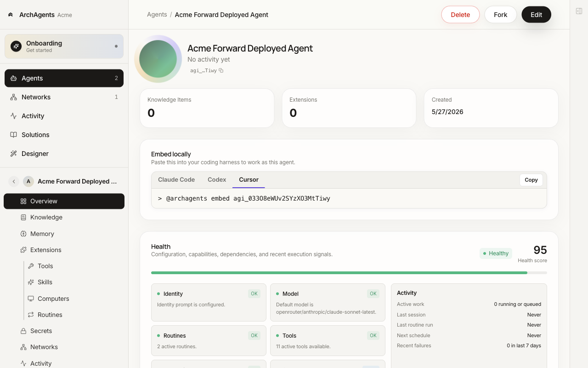Click the Skills sparkle icon
The height and width of the screenshot is (368, 588).
click(31, 282)
